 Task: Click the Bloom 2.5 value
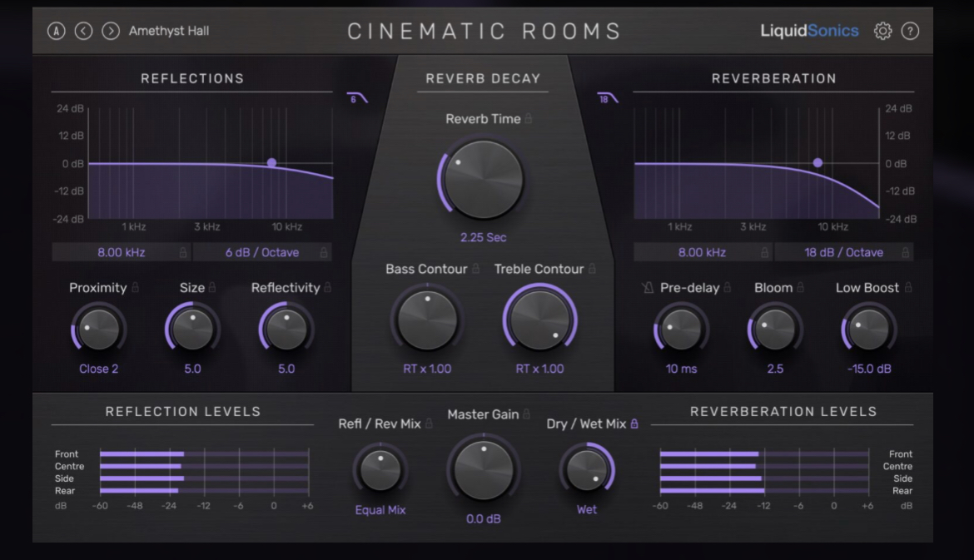coord(774,369)
